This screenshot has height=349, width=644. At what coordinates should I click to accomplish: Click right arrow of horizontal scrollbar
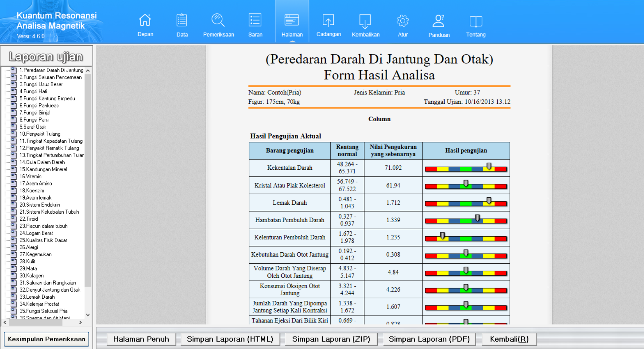(80, 322)
